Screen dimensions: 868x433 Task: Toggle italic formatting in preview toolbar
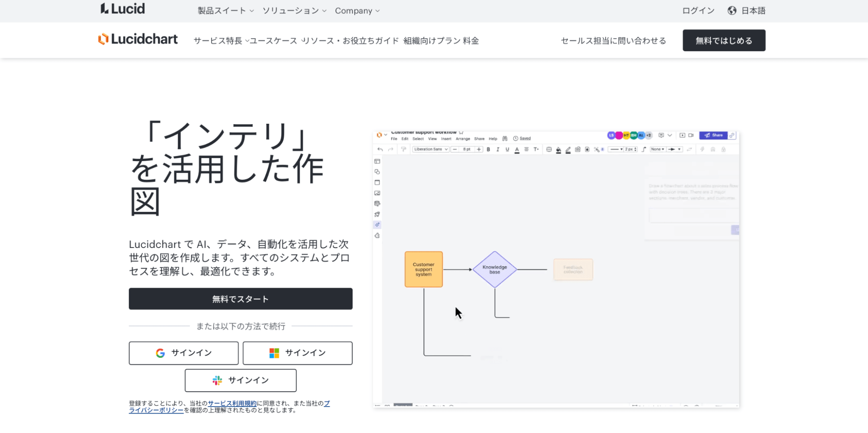coord(498,149)
